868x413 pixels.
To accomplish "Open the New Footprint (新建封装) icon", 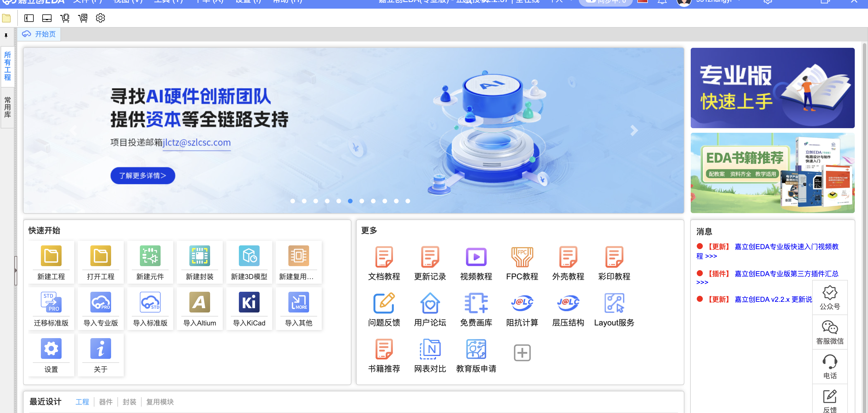I will [x=199, y=256].
